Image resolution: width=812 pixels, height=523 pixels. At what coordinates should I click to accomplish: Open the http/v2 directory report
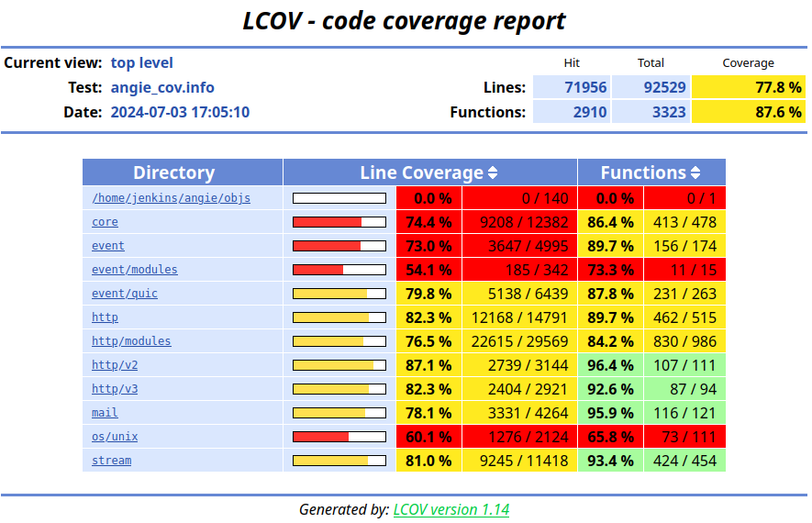(x=115, y=365)
